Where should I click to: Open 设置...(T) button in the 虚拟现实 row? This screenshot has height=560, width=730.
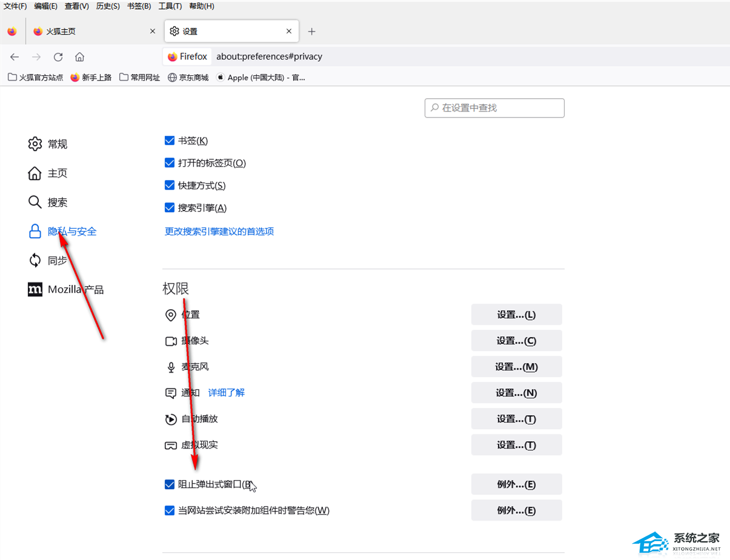[x=517, y=445]
